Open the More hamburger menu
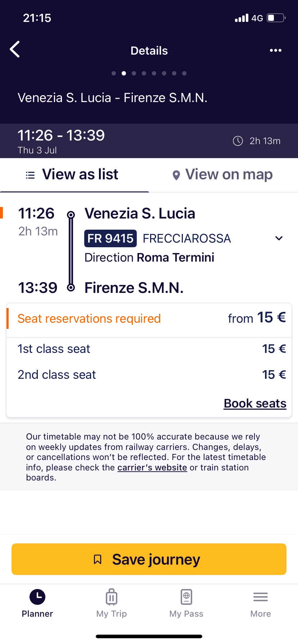The width and height of the screenshot is (298, 644). click(x=261, y=597)
